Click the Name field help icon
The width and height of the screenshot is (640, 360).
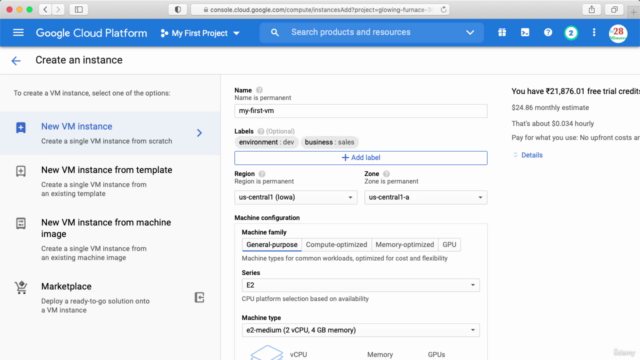tap(259, 90)
